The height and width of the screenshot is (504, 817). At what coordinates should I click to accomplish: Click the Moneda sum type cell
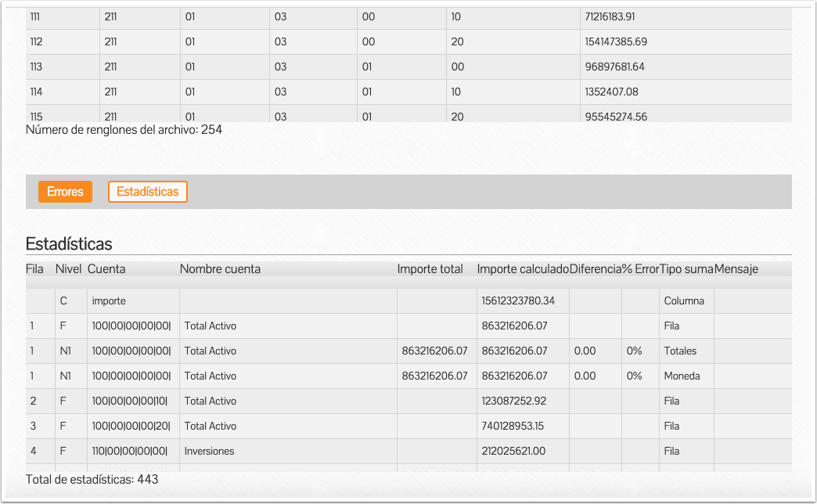click(682, 376)
